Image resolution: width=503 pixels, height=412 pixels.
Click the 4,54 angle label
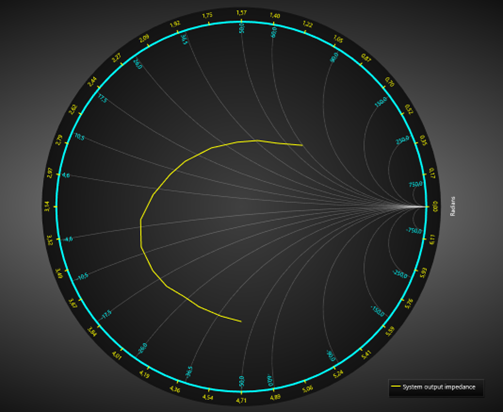click(208, 397)
